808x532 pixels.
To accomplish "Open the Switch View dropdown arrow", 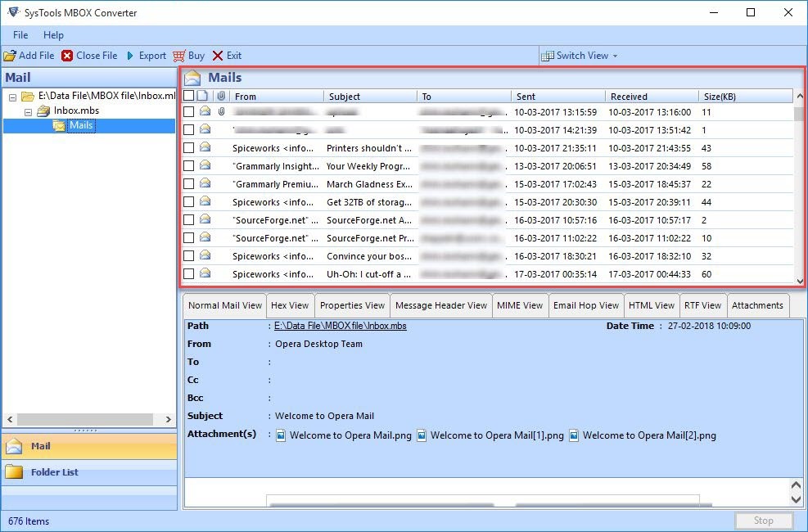I will click(x=615, y=56).
